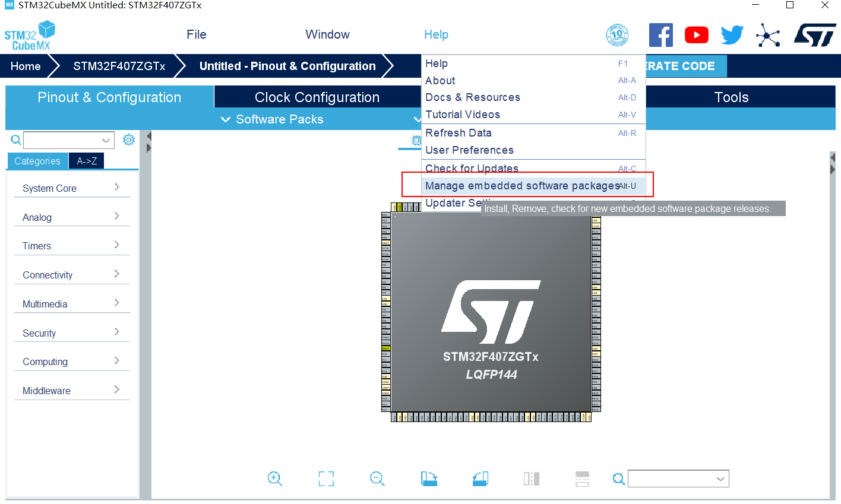This screenshot has width=841, height=504.
Task: Rotate the chip view clockwise
Action: 429,478
